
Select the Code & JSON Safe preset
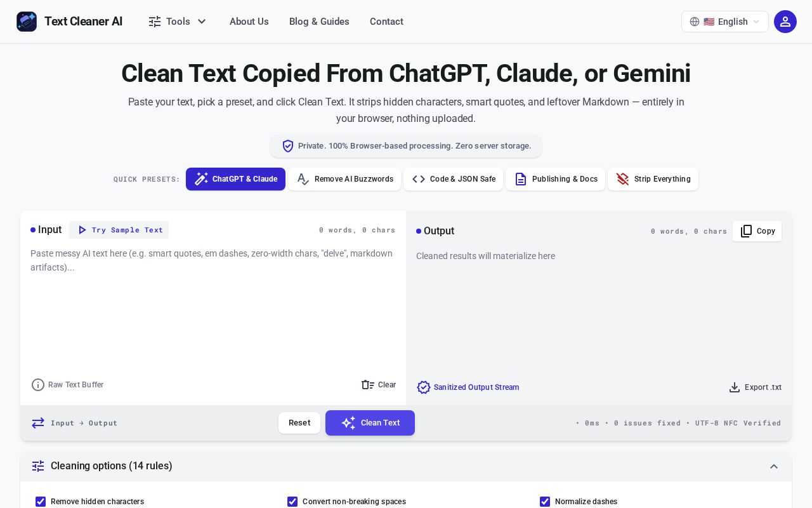453,179
